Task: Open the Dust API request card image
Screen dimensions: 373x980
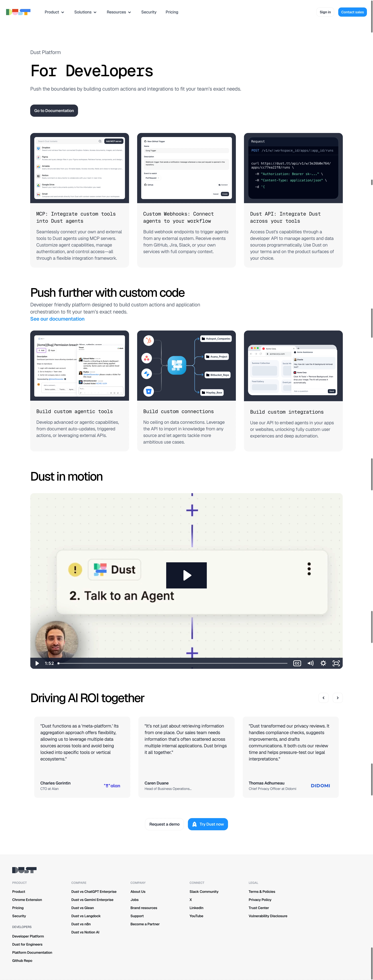Action: pos(293,168)
